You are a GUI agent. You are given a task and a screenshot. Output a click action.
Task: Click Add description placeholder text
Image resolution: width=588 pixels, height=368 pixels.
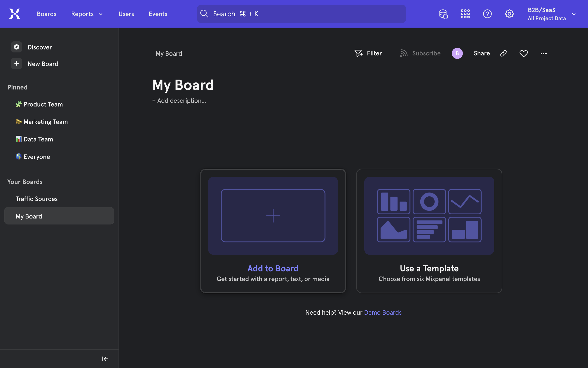point(179,101)
